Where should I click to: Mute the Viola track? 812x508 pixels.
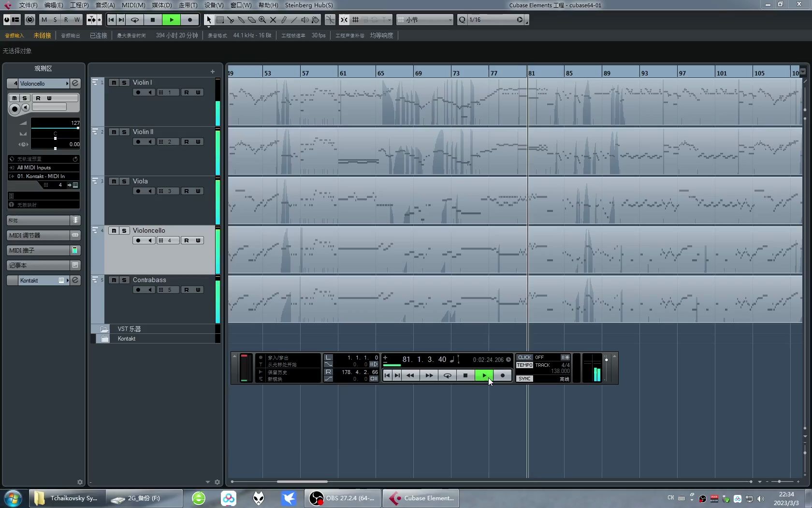tap(114, 181)
